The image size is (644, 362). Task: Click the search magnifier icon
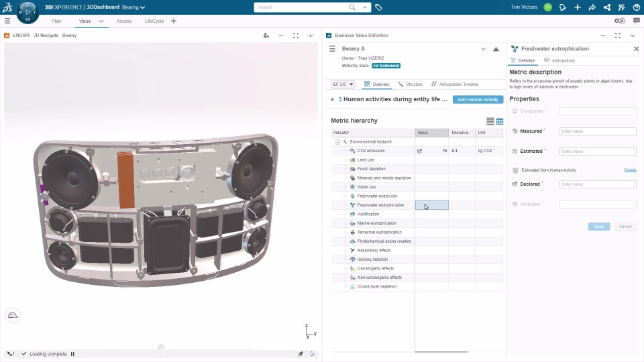coord(352,7)
